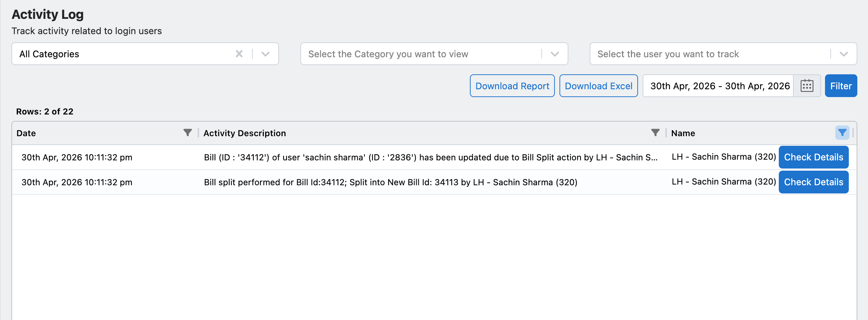
Task: Select "Bill (ID : '34112') of user" description
Action: coord(431,158)
